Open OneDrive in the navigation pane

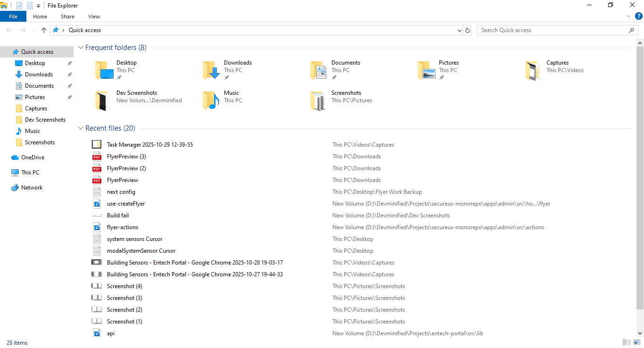(33, 157)
